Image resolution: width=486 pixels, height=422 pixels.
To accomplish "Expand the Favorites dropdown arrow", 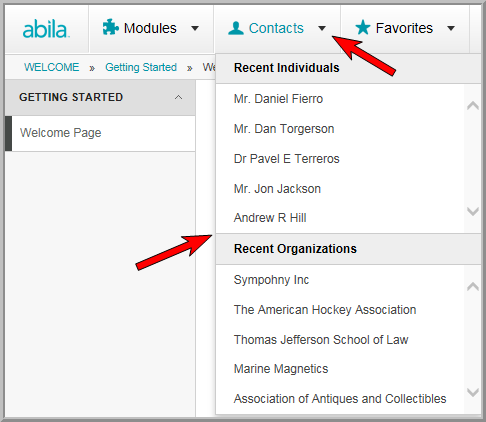I will pyautogui.click(x=451, y=28).
